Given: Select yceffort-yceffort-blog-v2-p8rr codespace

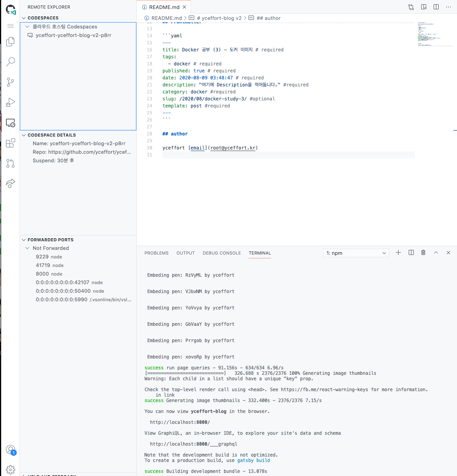Looking at the screenshot, I should coord(73,35).
